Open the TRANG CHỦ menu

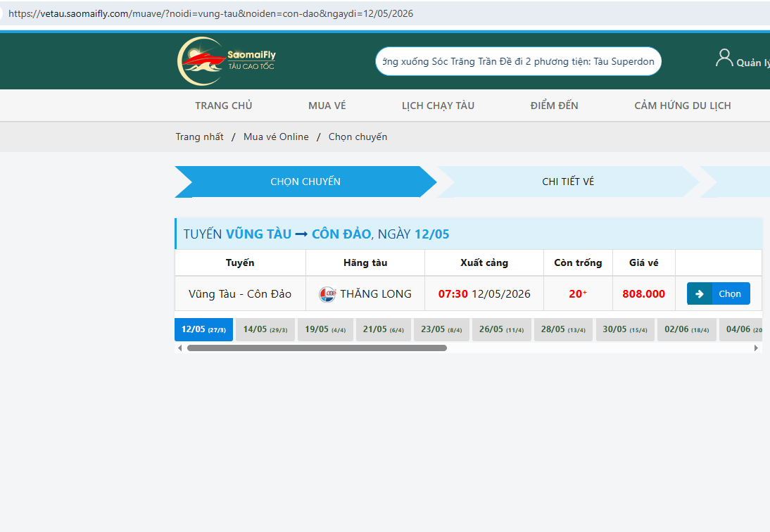pyautogui.click(x=223, y=106)
